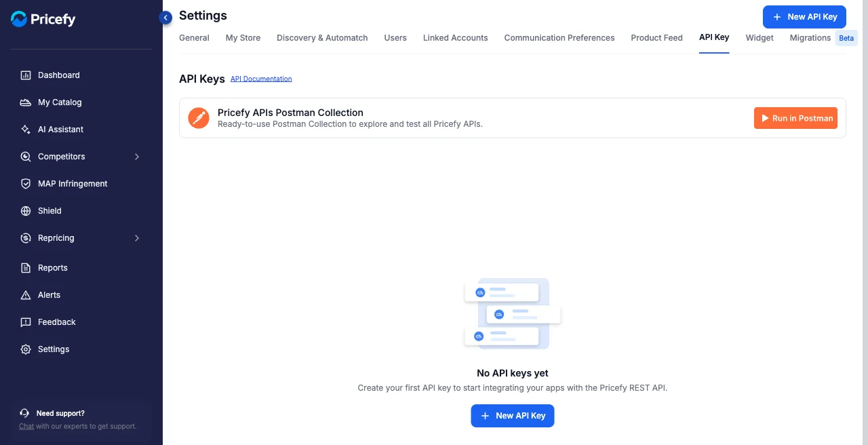
Task: Click the "Ready-to-use Postman Collection" description
Action: [x=350, y=124]
